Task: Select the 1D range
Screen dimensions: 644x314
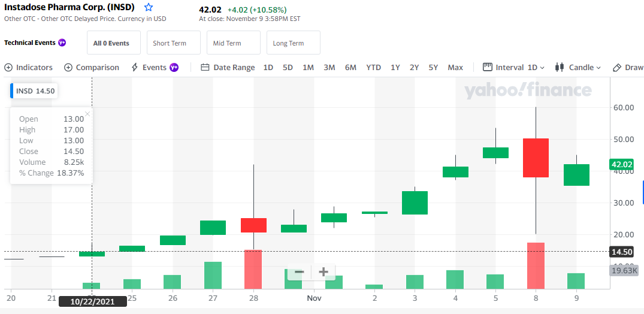Action: (268, 67)
